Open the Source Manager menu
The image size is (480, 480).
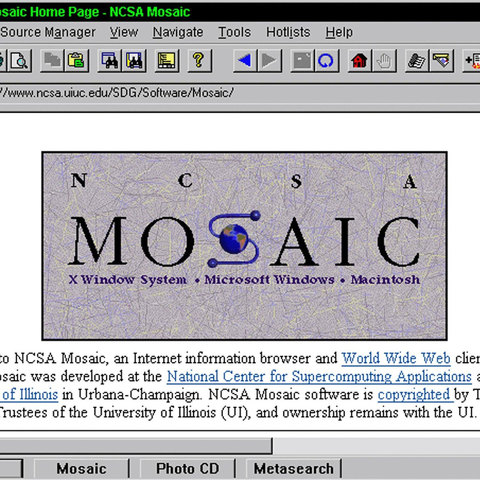click(48, 32)
